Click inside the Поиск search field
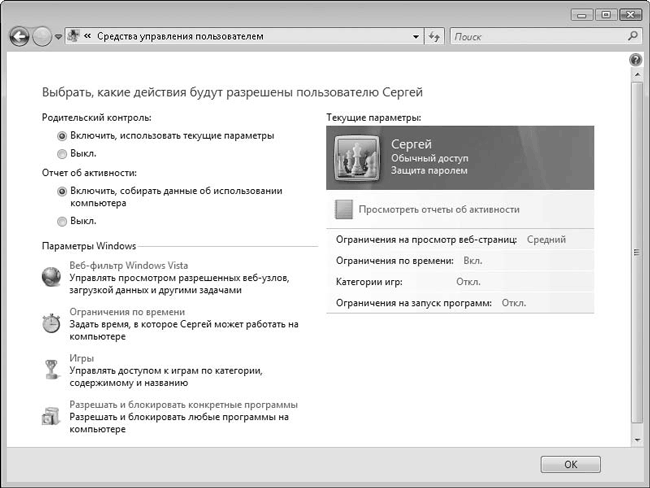This screenshot has width=650, height=488. click(x=535, y=36)
